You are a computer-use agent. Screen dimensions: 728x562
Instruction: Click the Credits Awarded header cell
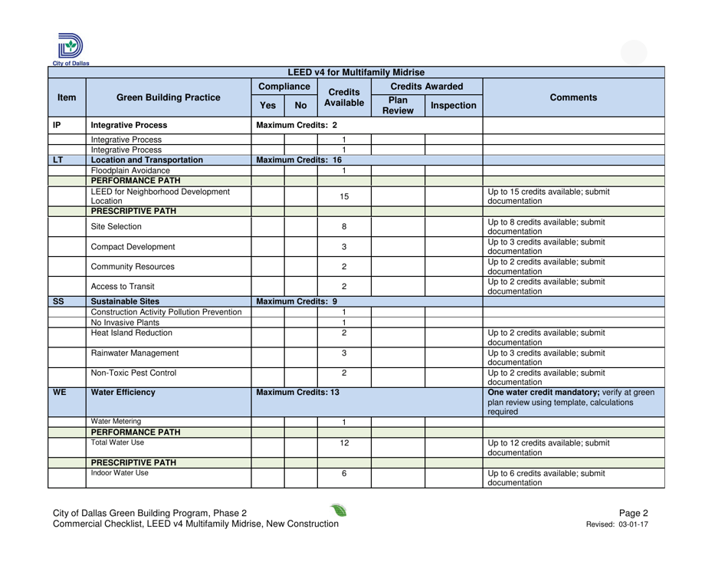point(428,87)
